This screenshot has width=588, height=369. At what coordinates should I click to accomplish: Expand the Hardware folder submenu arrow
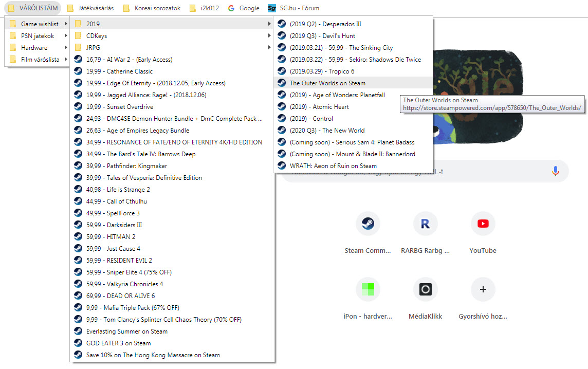click(x=66, y=48)
